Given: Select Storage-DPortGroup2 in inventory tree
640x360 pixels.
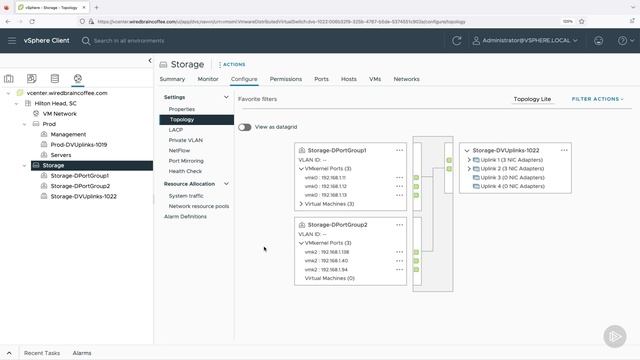Looking at the screenshot, I should pyautogui.click(x=80, y=186).
